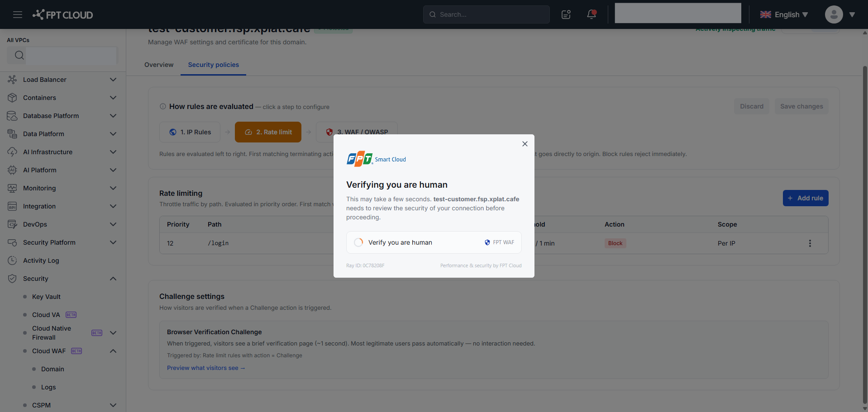Screen dimensions: 868x412
Task: Open the Activity Log menu item
Action: click(41, 260)
